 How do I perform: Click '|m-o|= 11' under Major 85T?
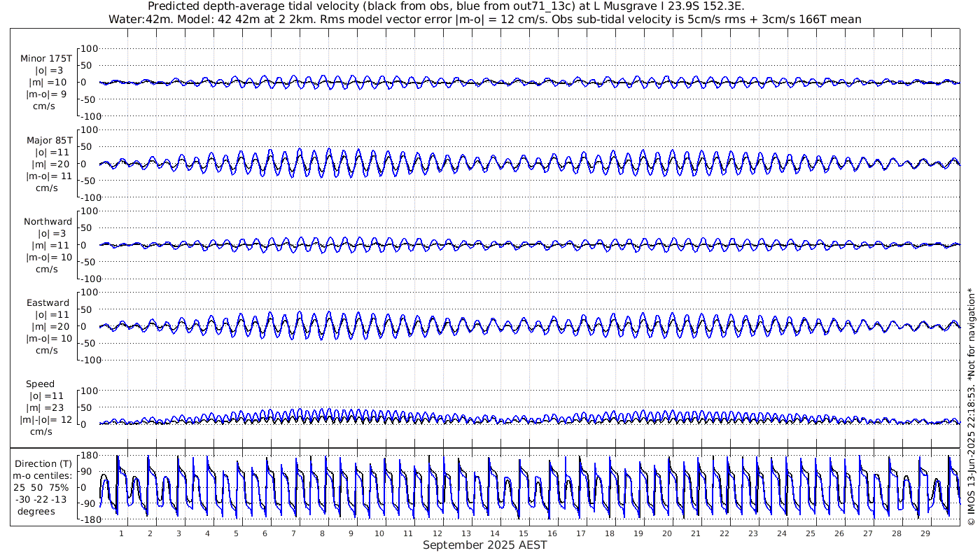pyautogui.click(x=48, y=176)
